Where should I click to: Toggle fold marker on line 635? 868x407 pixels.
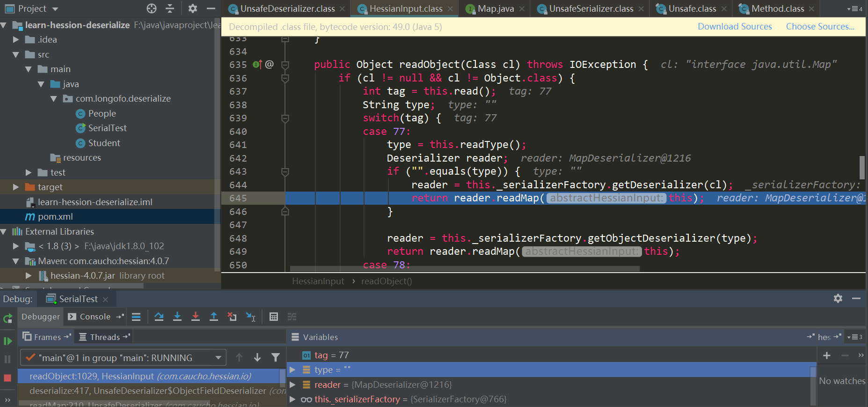[285, 65]
